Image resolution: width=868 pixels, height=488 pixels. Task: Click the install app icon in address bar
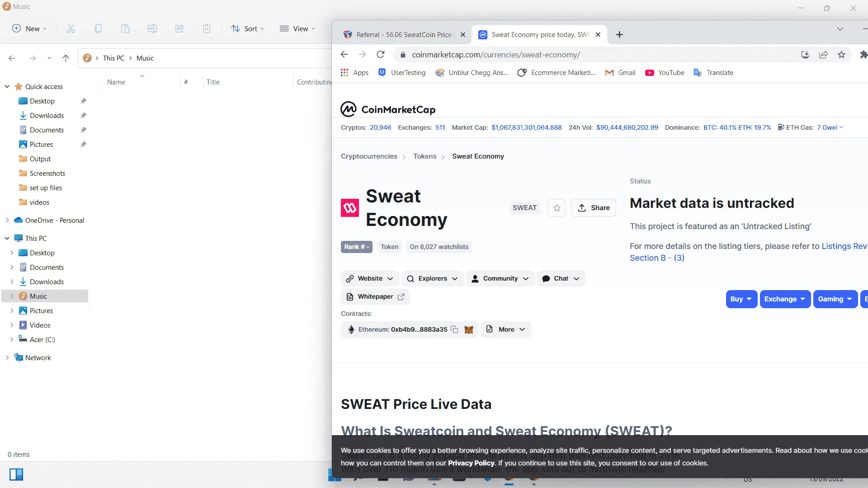click(805, 55)
